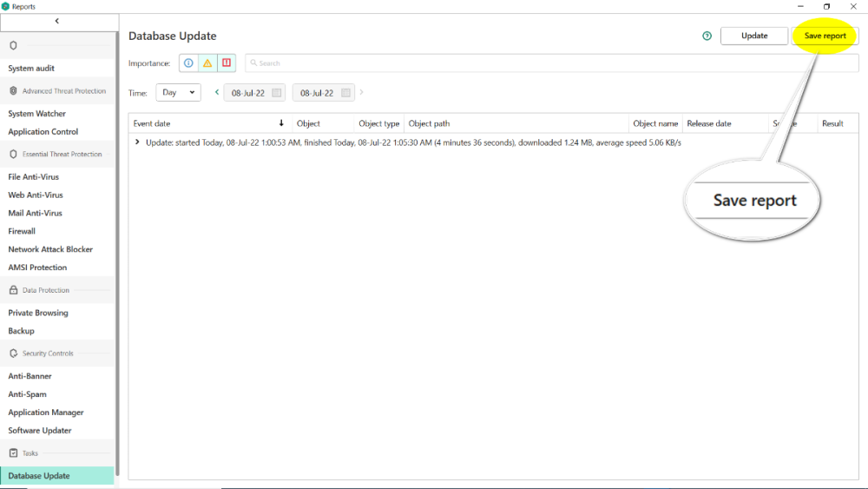Open calendar for start date field
This screenshot has width=868, height=489.
point(277,93)
